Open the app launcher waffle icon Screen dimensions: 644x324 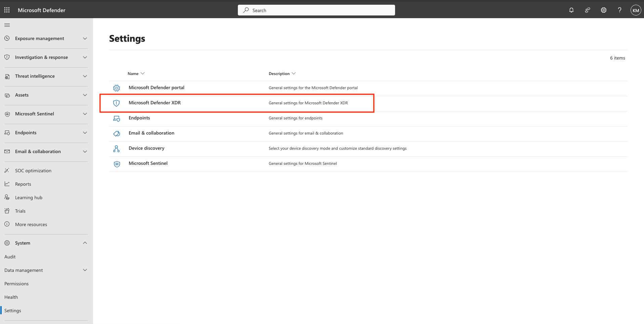(7, 10)
